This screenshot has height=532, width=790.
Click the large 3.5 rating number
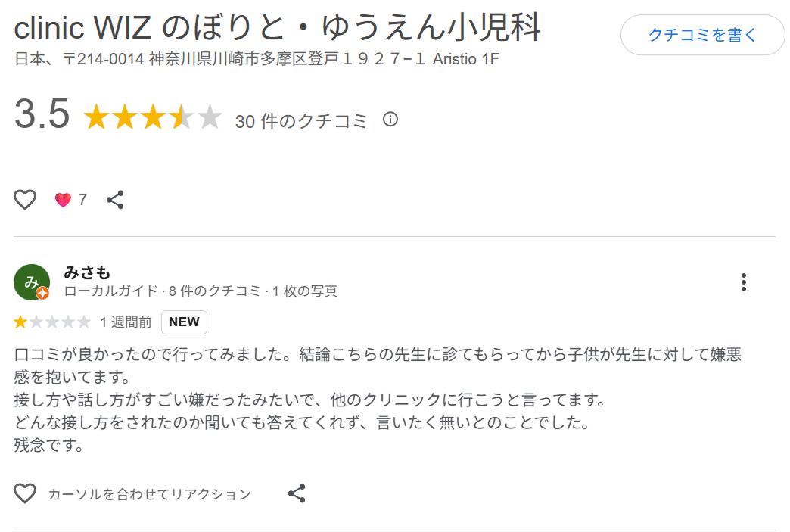(41, 115)
